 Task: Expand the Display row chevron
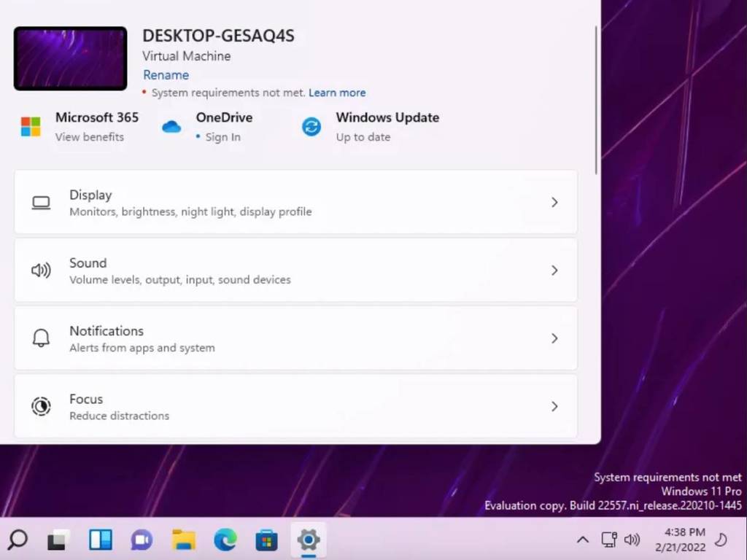click(x=554, y=202)
